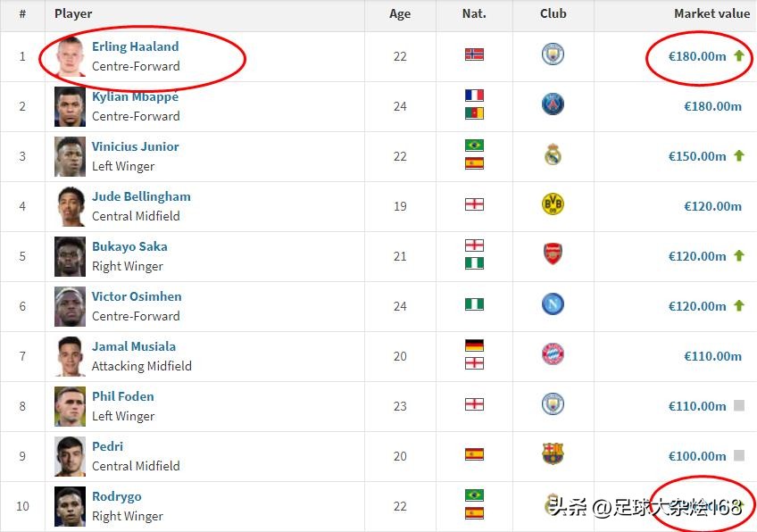Open Erling Haaland's player profile link
The height and width of the screenshot is (532, 757).
(135, 46)
